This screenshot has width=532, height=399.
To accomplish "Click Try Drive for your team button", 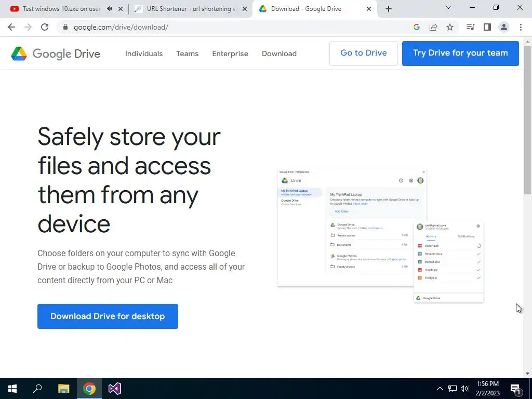I will coord(460,54).
